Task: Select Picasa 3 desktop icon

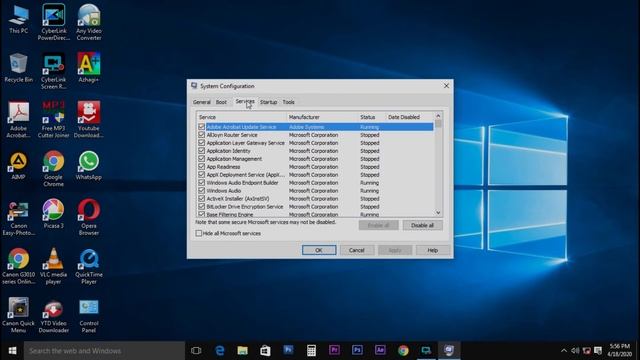Action: coord(53,213)
